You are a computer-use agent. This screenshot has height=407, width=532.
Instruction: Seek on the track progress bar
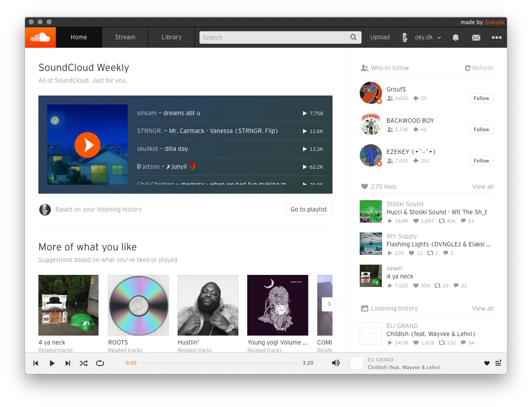tap(220, 363)
